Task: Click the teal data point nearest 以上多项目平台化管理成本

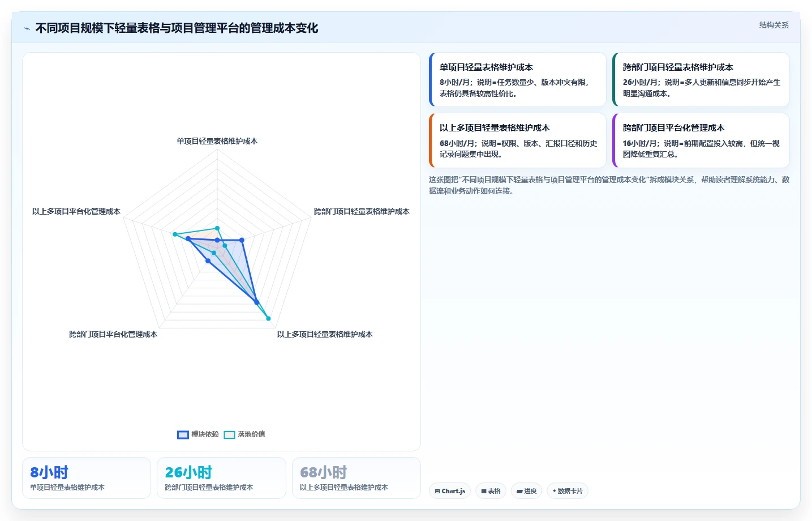Action: [175, 234]
